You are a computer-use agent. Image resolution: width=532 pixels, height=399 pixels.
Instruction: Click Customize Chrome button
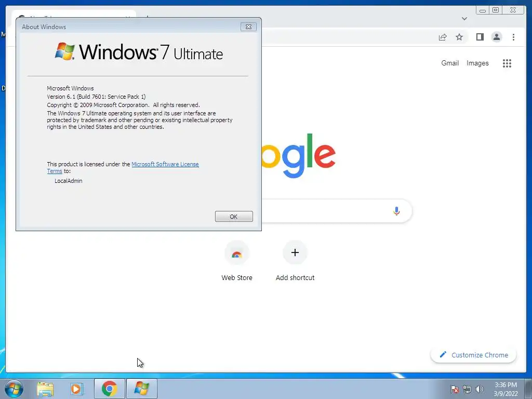coord(473,355)
